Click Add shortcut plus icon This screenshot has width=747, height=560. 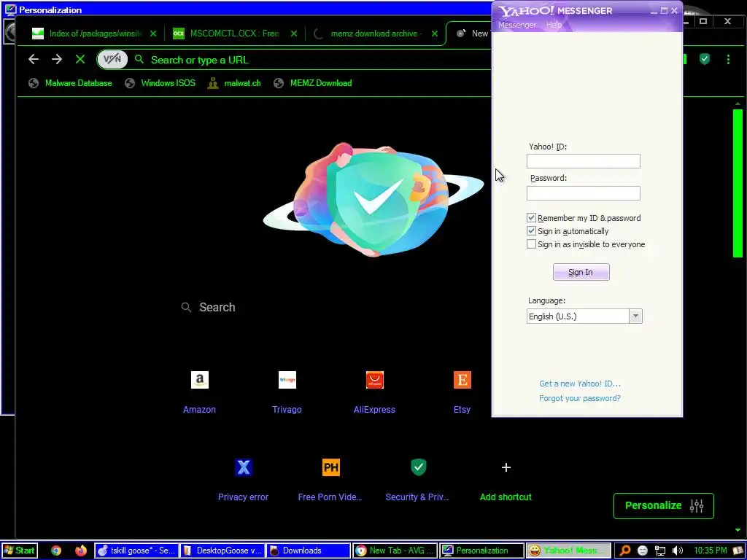pos(506,467)
